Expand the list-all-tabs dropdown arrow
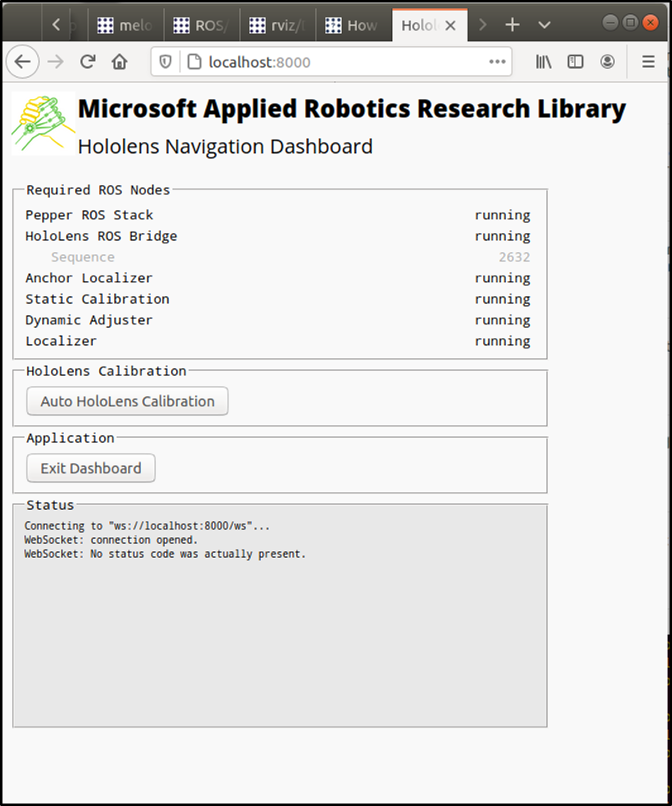This screenshot has height=806, width=672. (x=544, y=25)
